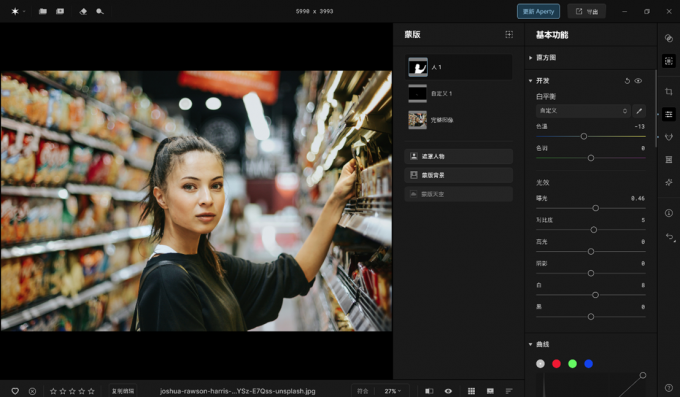The height and width of the screenshot is (397, 680).
Task: Toggle before/after compare icon in bottom bar
Action: click(429, 391)
